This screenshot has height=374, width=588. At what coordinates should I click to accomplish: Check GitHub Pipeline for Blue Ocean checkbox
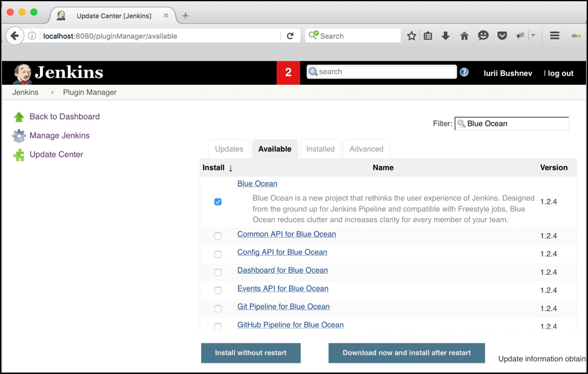[218, 327]
